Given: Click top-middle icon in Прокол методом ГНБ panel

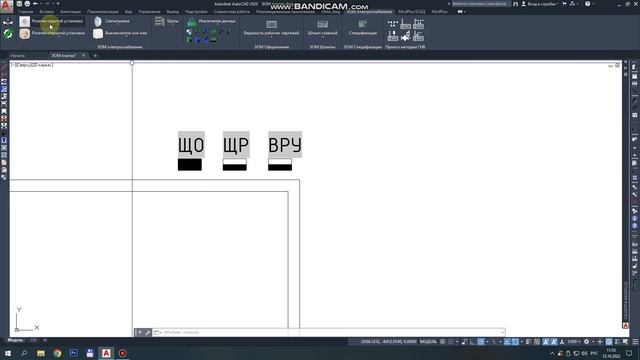Looking at the screenshot, I should pyautogui.click(x=405, y=24).
